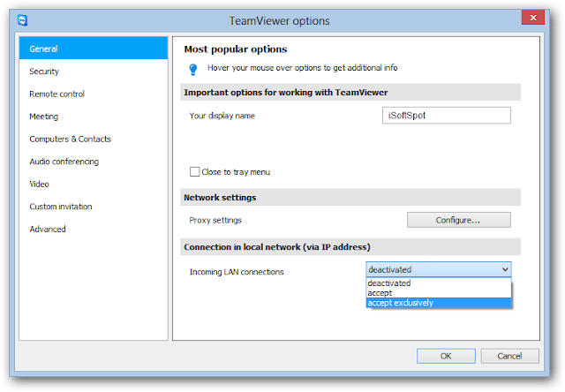Open the Security settings category

click(94, 72)
